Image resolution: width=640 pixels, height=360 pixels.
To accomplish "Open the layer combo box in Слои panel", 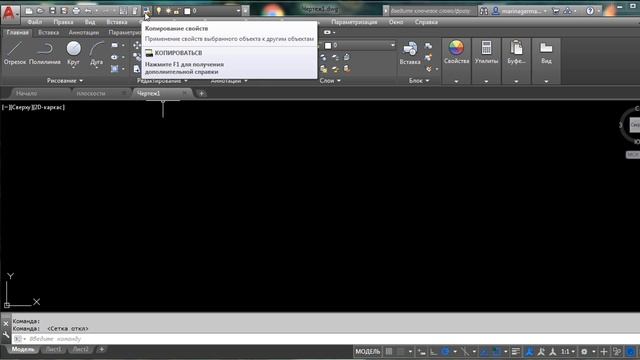I will (360, 45).
